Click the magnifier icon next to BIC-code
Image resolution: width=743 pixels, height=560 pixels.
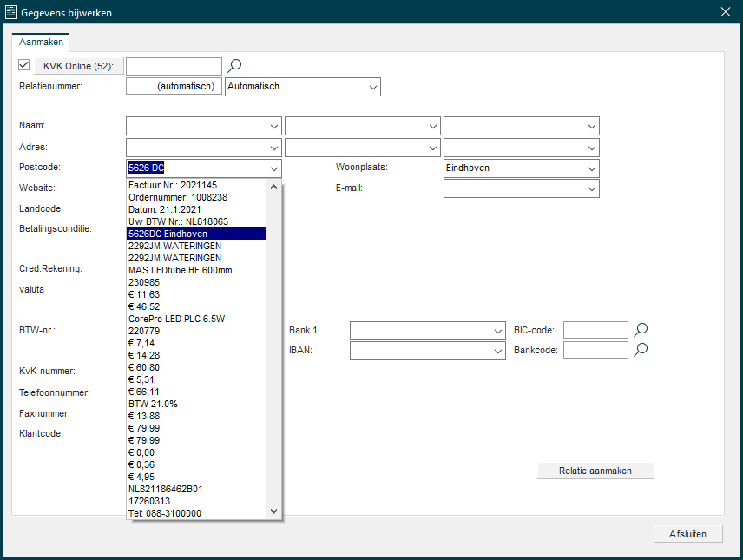[x=641, y=330]
